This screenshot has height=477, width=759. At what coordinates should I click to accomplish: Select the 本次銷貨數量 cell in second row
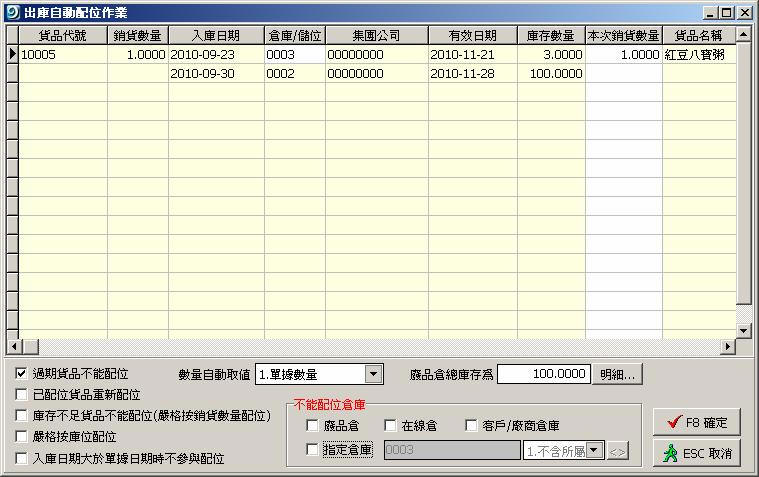tap(623, 73)
